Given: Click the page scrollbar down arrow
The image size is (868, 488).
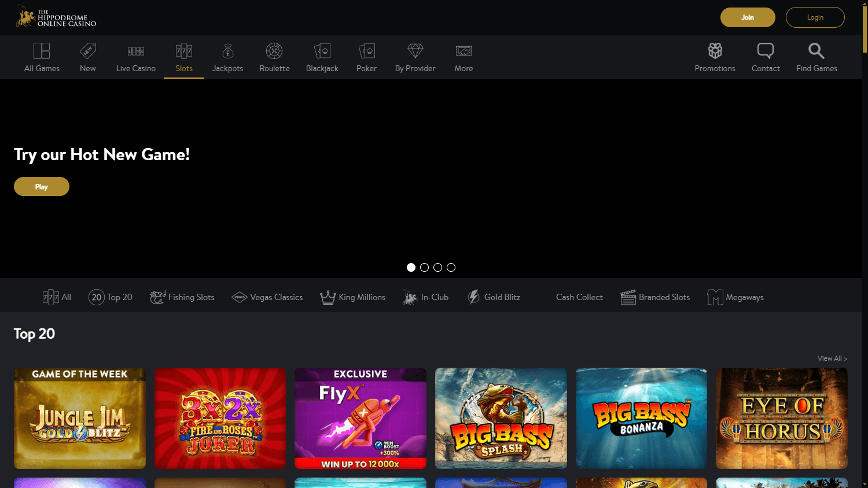Looking at the screenshot, I should [864, 485].
